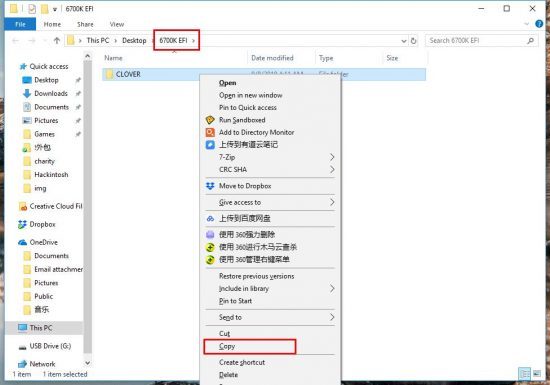Open Quick access in sidebar
Viewport: 550px width, 385px height.
(x=49, y=66)
